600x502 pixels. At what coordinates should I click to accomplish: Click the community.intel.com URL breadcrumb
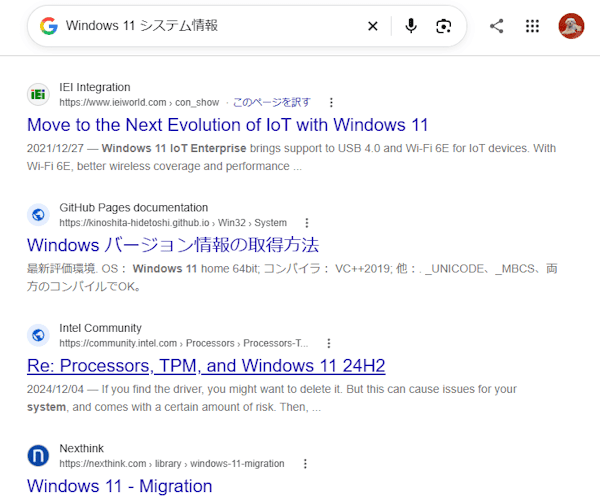(x=183, y=343)
